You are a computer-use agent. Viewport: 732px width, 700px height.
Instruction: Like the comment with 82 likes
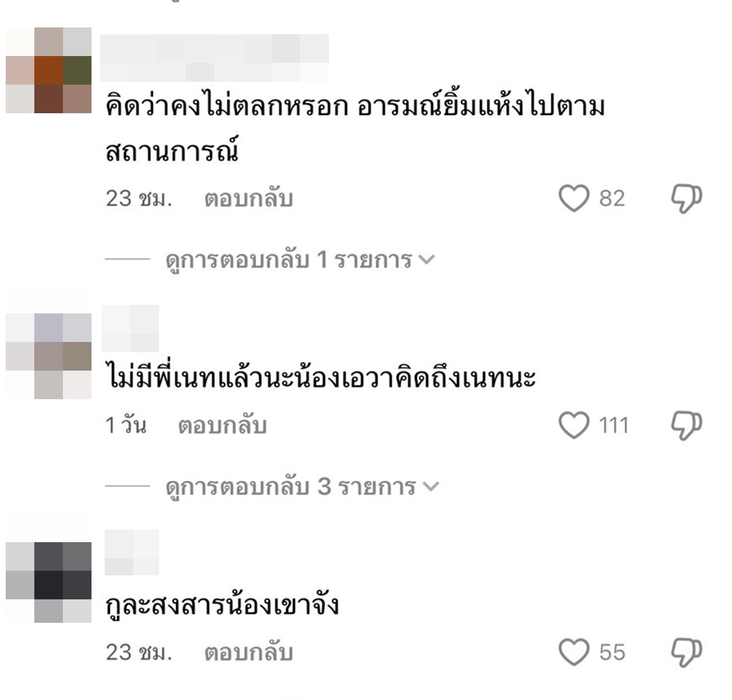coord(574,198)
